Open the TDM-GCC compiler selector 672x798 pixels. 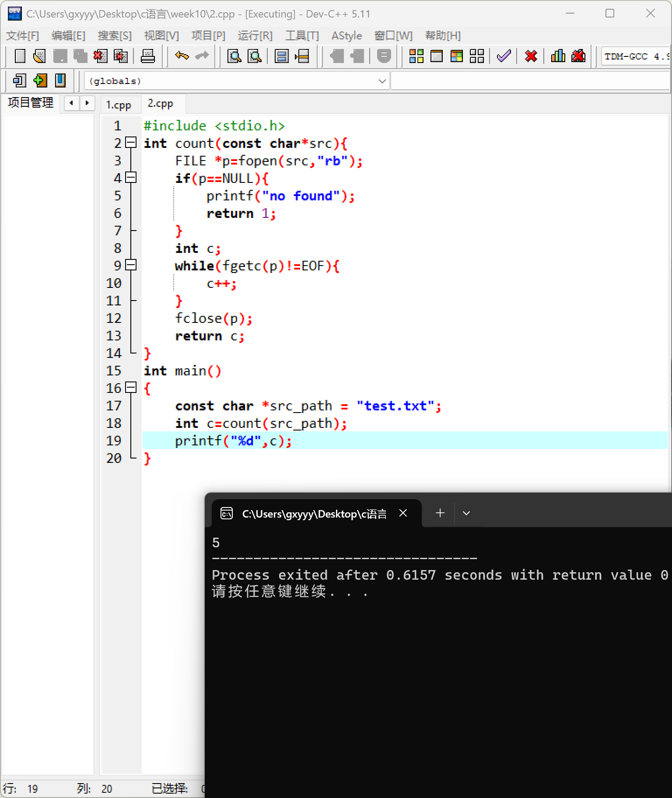636,56
